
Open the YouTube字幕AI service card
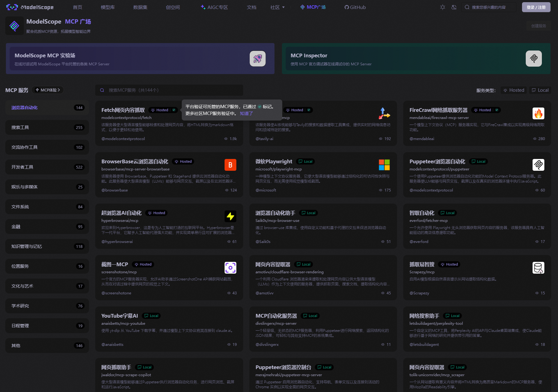[169, 329]
